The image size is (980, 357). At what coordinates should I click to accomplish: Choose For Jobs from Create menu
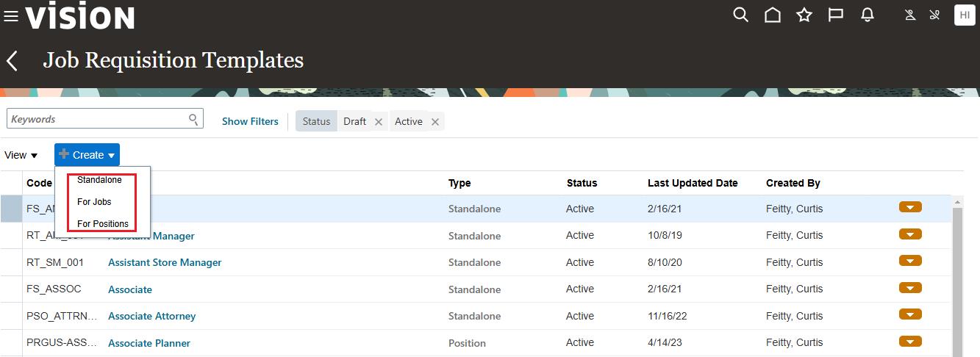[94, 202]
